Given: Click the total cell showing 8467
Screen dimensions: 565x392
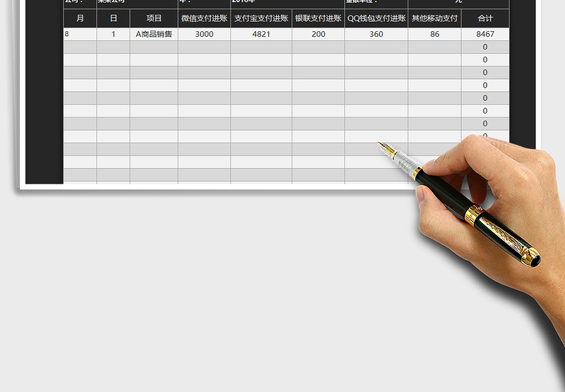Looking at the screenshot, I should point(485,34).
